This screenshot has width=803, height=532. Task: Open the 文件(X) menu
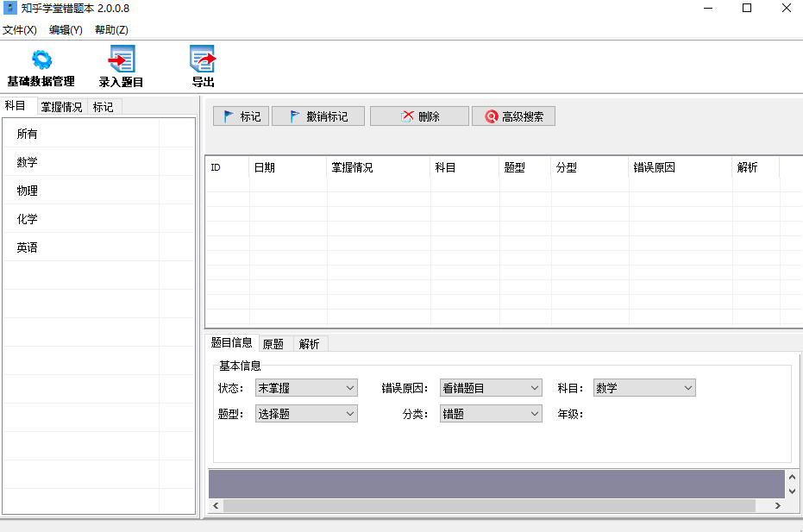pos(20,30)
